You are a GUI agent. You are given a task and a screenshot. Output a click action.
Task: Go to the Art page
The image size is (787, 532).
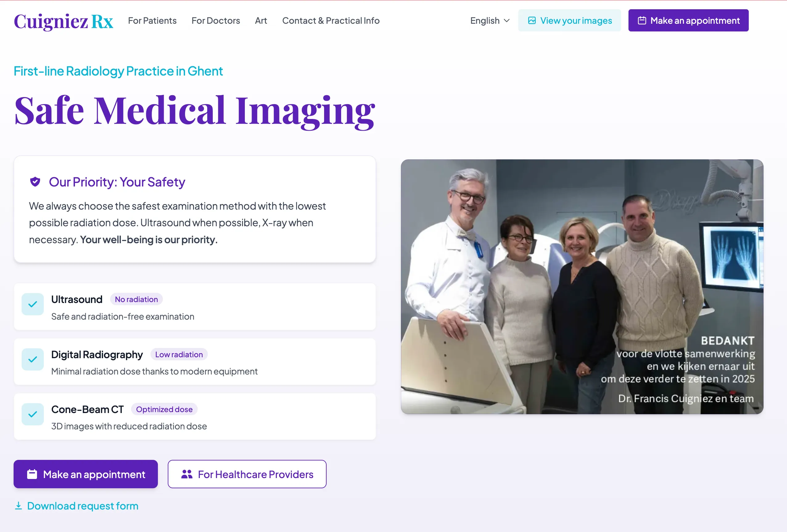click(261, 21)
